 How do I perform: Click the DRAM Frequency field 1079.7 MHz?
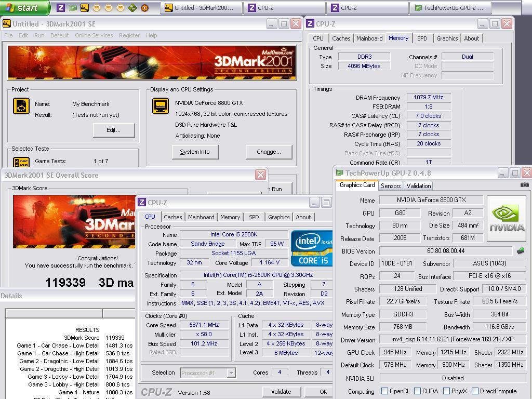coord(429,97)
